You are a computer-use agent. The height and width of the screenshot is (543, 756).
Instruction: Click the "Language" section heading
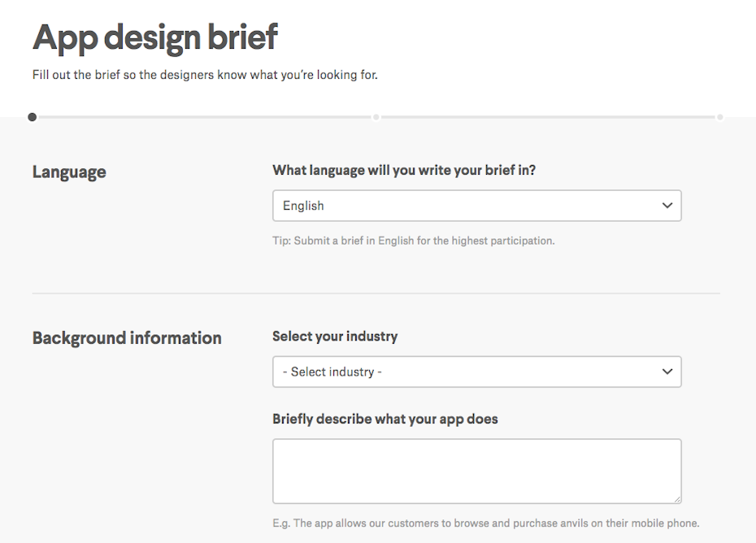69,172
